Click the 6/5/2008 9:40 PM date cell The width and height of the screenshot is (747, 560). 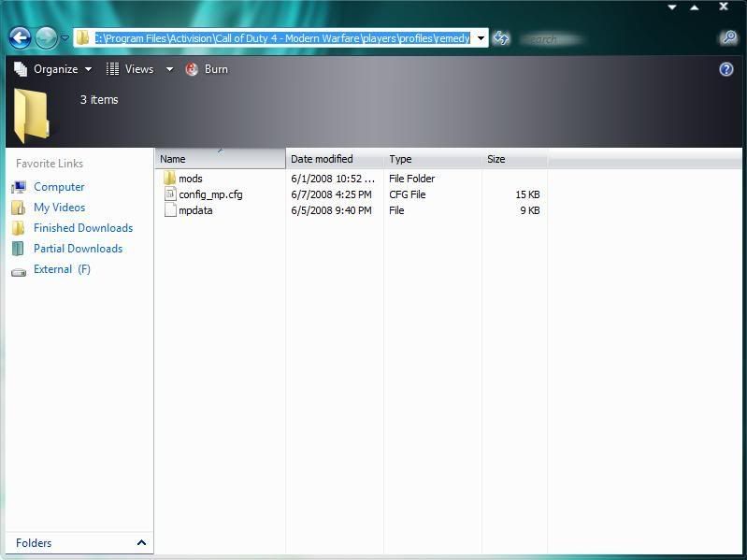pos(331,210)
